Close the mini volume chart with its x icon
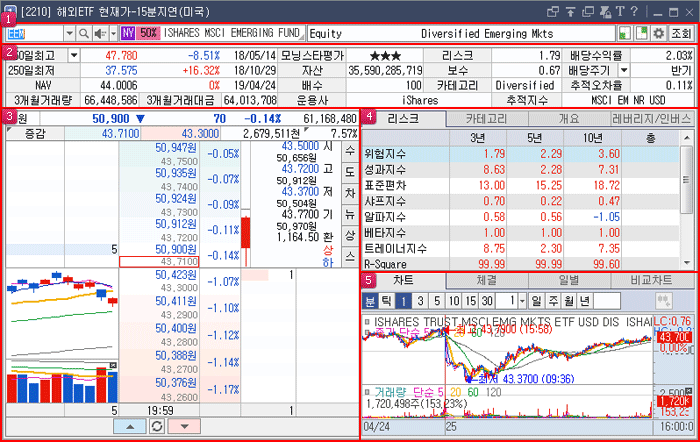 tap(113, 366)
